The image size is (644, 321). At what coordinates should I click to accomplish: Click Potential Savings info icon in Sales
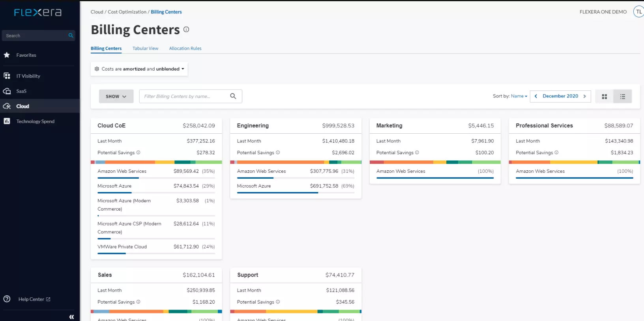(138, 302)
